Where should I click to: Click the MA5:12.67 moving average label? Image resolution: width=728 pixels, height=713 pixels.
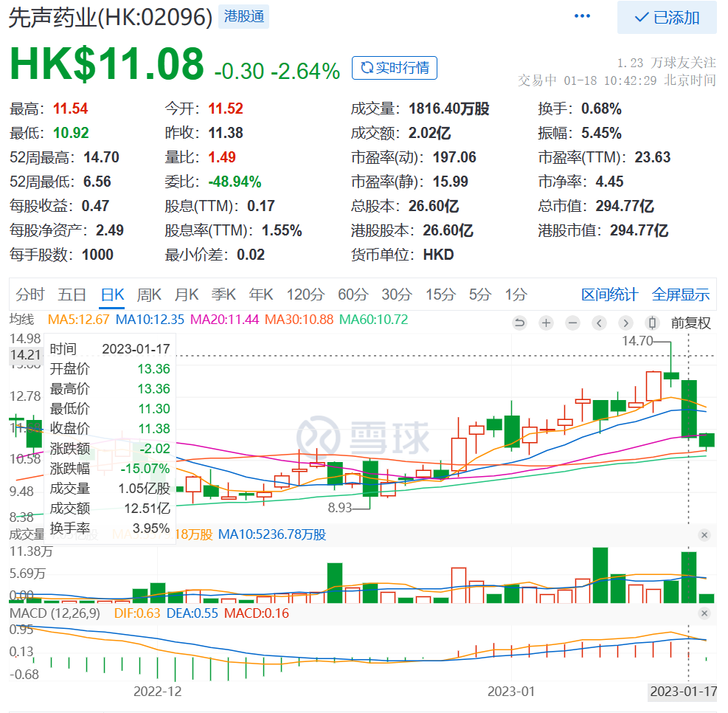(x=78, y=320)
